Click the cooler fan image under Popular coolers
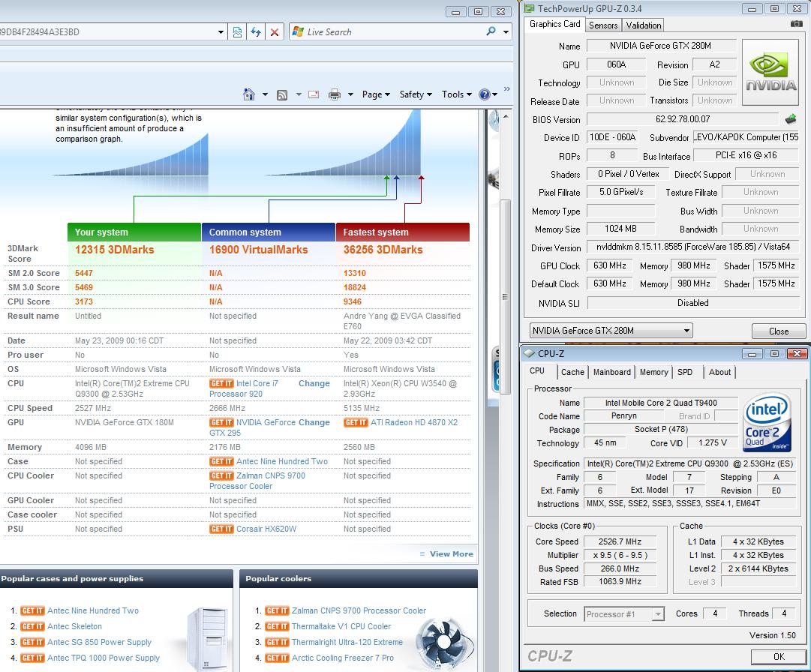 444,643
